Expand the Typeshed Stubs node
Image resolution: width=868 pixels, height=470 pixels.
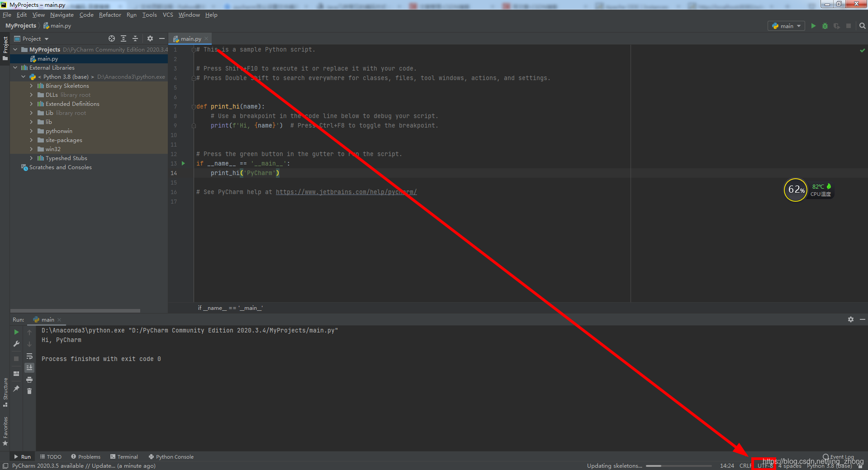31,158
